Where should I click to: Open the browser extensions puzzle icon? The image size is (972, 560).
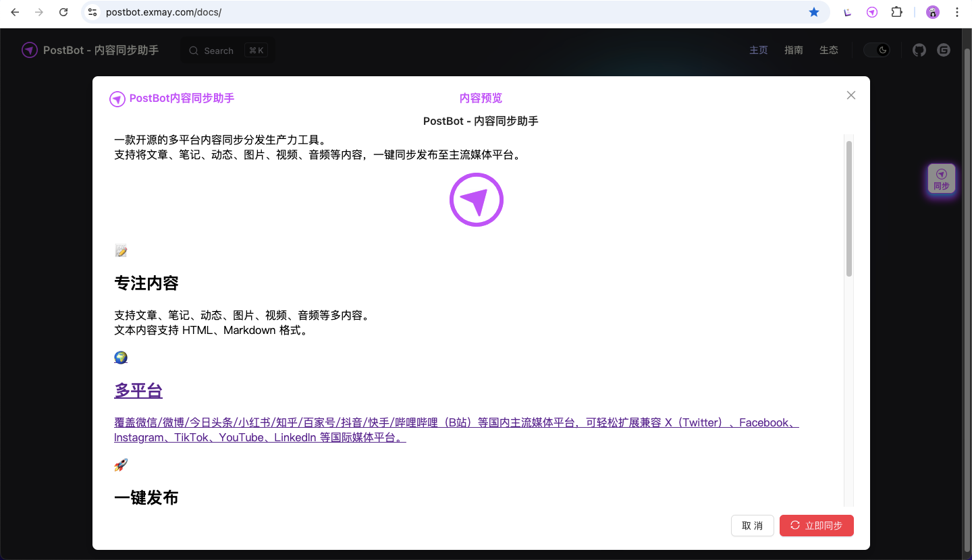pos(896,12)
